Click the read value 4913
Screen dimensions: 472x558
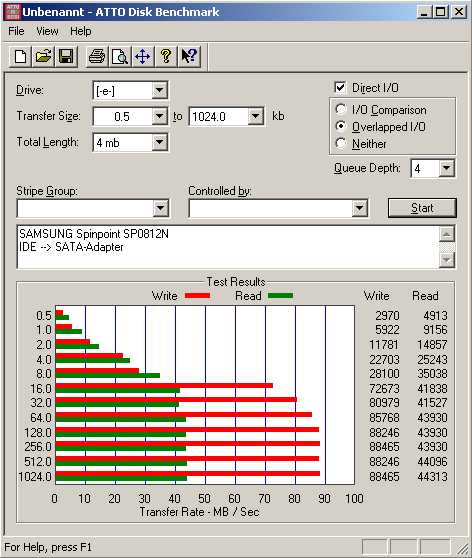(x=435, y=316)
